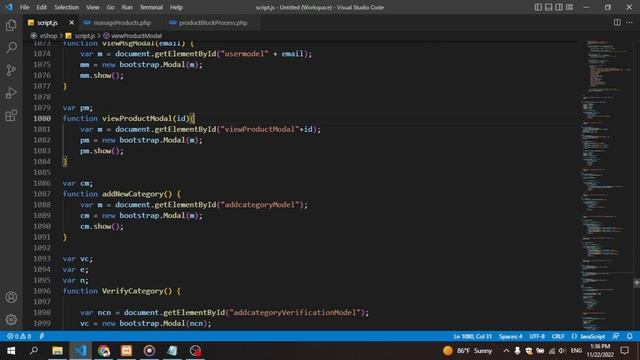The image size is (640, 360).
Task: Open the volume icon in system tray
Action: pos(562,351)
